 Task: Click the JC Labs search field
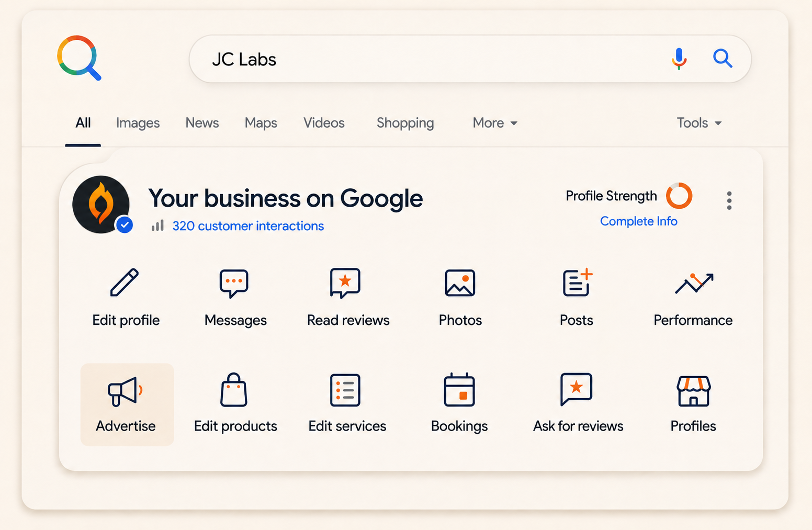[x=470, y=59]
